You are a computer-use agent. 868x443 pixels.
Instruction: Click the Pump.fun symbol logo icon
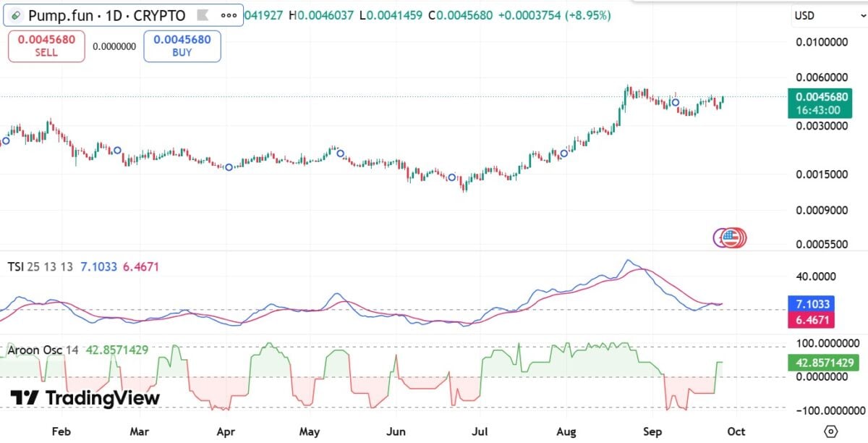(x=16, y=15)
